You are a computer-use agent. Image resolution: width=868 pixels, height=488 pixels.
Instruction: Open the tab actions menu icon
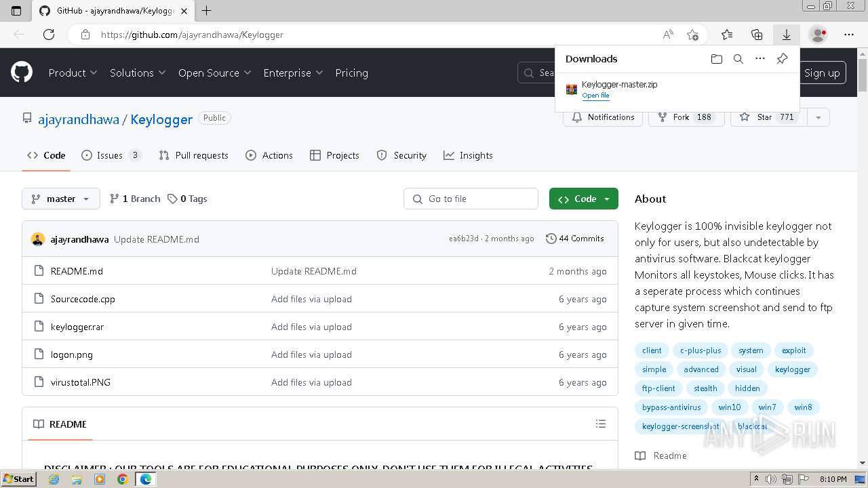click(16, 11)
